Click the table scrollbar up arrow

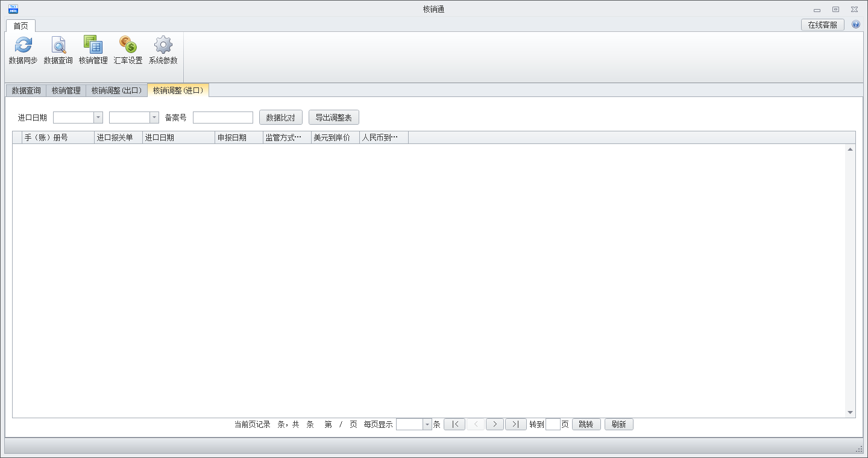[x=850, y=149]
